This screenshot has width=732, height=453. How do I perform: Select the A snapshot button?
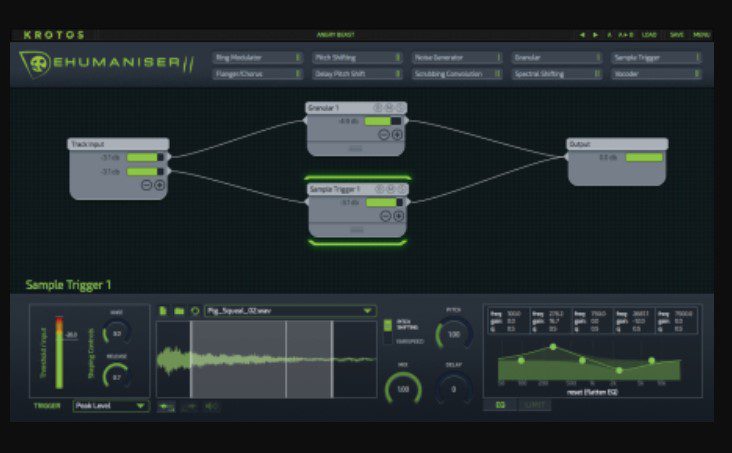click(x=609, y=35)
